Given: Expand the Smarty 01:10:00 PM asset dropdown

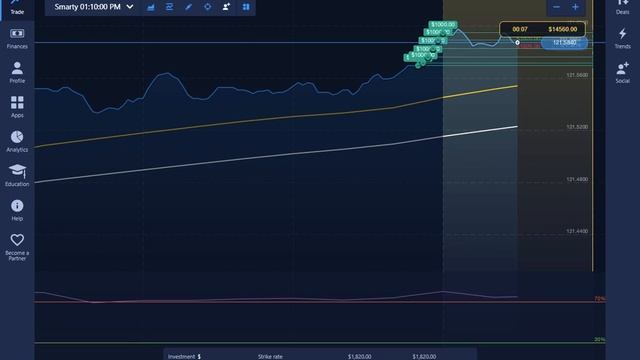Looking at the screenshot, I should click(x=93, y=7).
